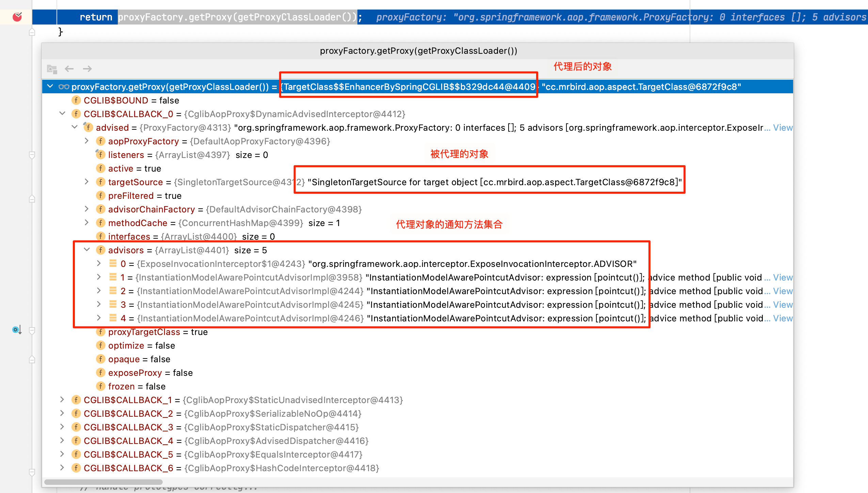Click the override gutter icon in left margin
Screen dimensions: 868x493
(x=17, y=330)
